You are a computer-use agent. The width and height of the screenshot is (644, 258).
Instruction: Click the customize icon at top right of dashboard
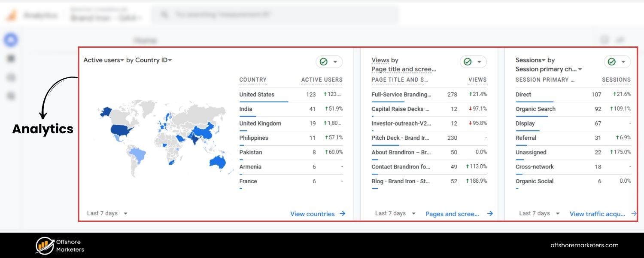pos(620,40)
